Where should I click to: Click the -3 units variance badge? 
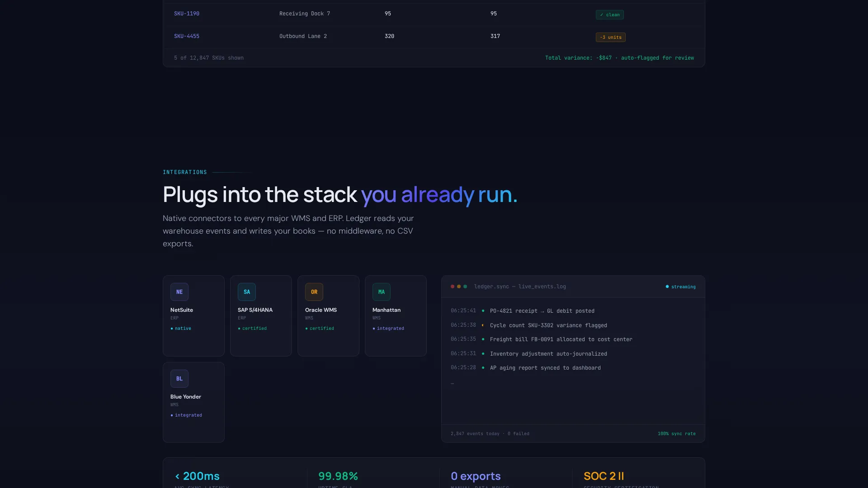[x=610, y=38]
